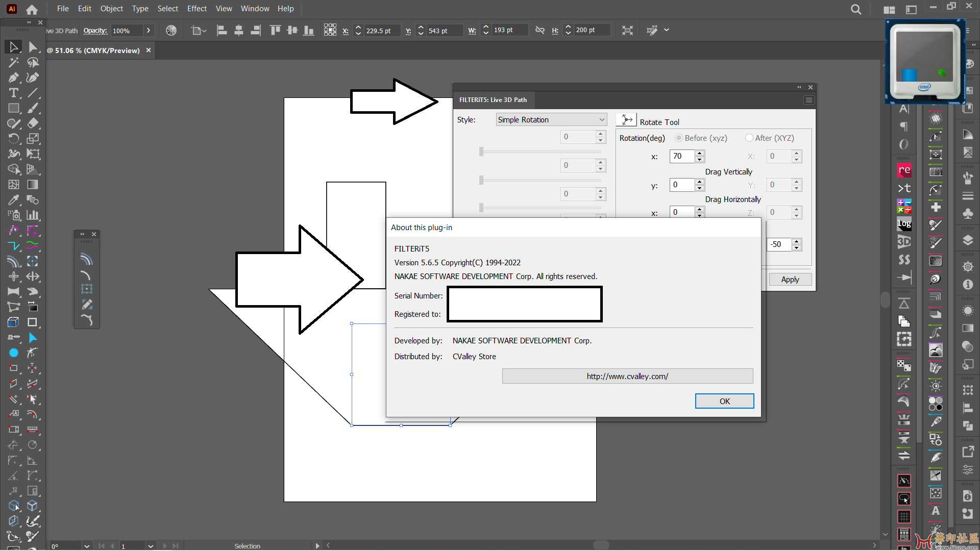Viewport: 980px width, 551px height.
Task: Select the Paintbrush tool
Action: [33, 108]
